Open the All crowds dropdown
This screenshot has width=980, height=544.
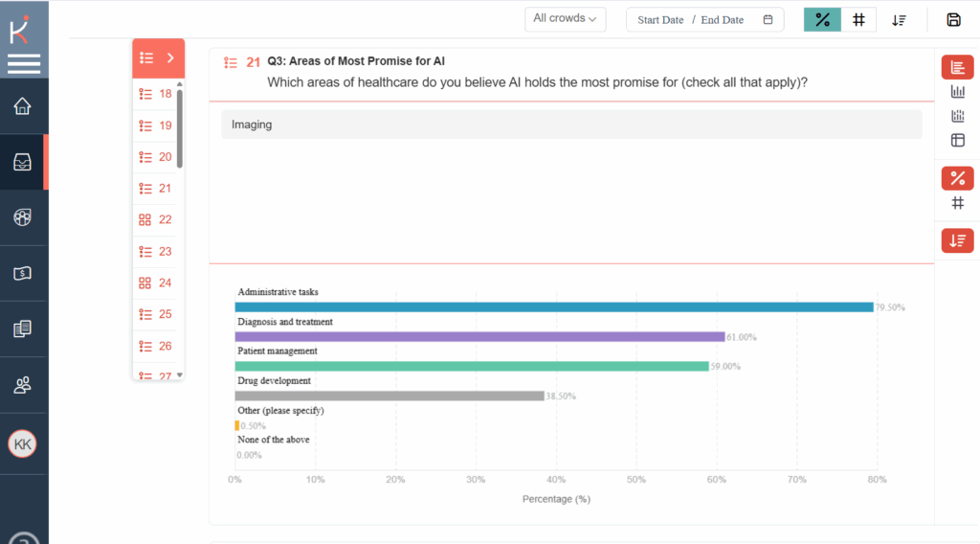565,19
